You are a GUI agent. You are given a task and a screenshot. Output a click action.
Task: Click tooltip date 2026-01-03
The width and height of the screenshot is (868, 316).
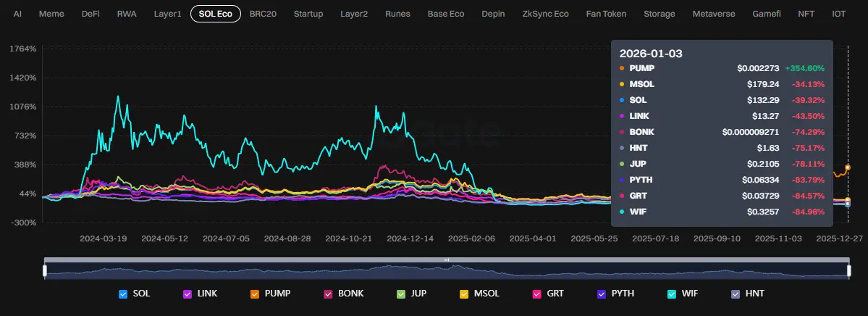(651, 54)
